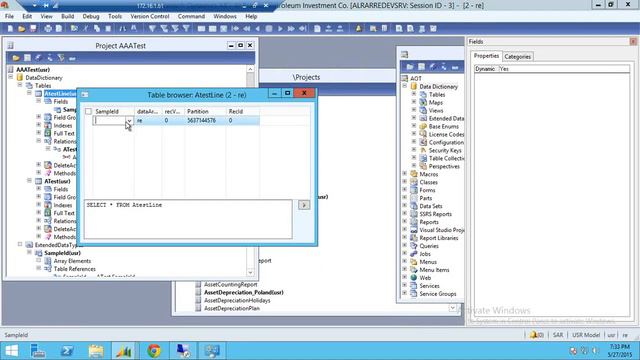The image size is (640, 360).
Task: Click SAR currency in status bar
Action: (x=558, y=335)
